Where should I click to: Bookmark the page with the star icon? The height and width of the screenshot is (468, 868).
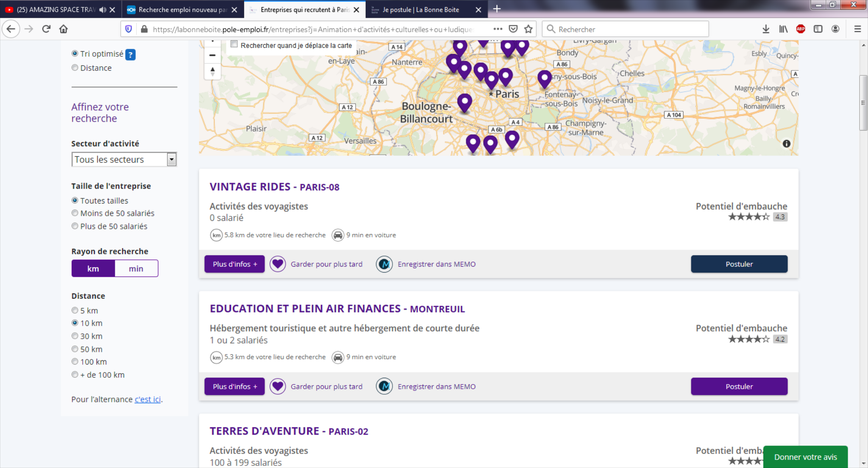(528, 29)
